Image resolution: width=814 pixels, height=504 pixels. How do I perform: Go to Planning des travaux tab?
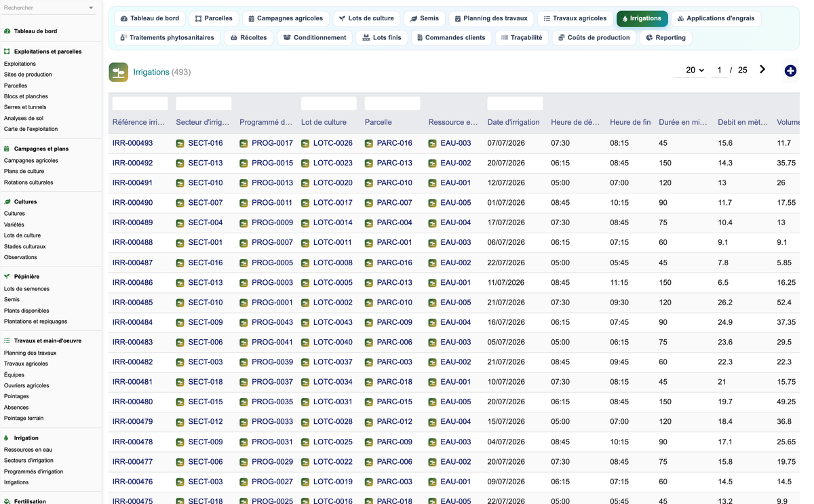[491, 18]
